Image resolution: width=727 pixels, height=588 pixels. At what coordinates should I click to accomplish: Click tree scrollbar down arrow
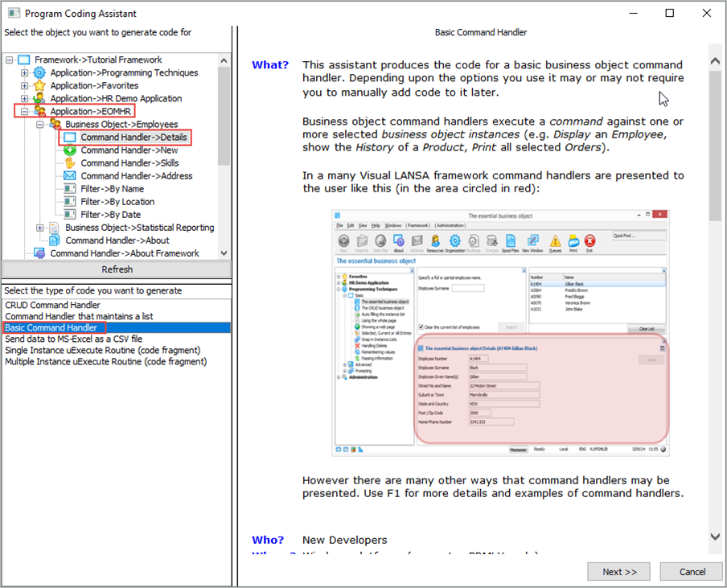click(224, 253)
